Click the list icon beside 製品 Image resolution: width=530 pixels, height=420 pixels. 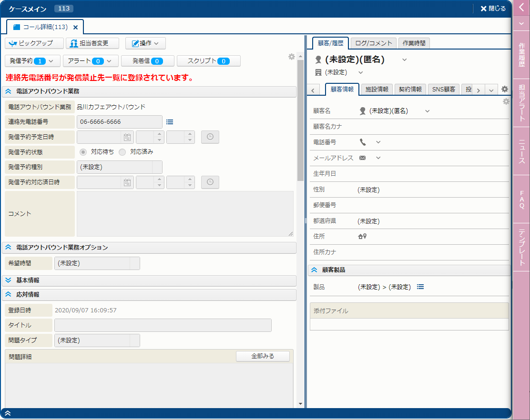[420, 287]
